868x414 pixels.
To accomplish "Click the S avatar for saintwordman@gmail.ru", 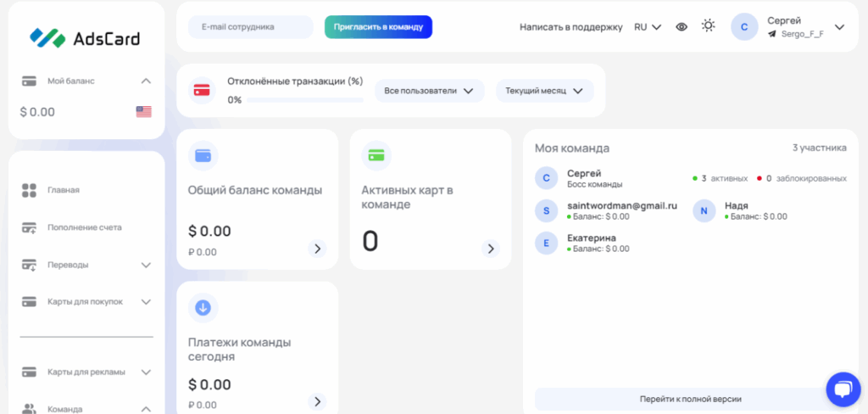I will [x=547, y=210].
